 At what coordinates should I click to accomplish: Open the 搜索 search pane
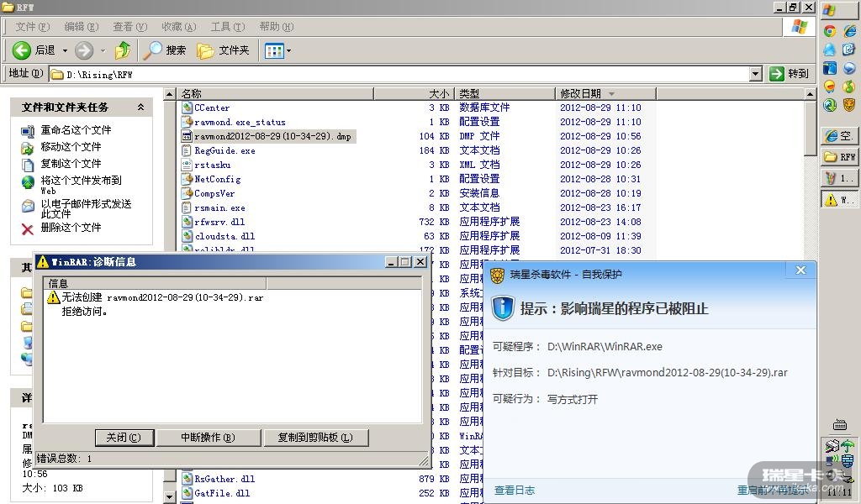(x=165, y=50)
